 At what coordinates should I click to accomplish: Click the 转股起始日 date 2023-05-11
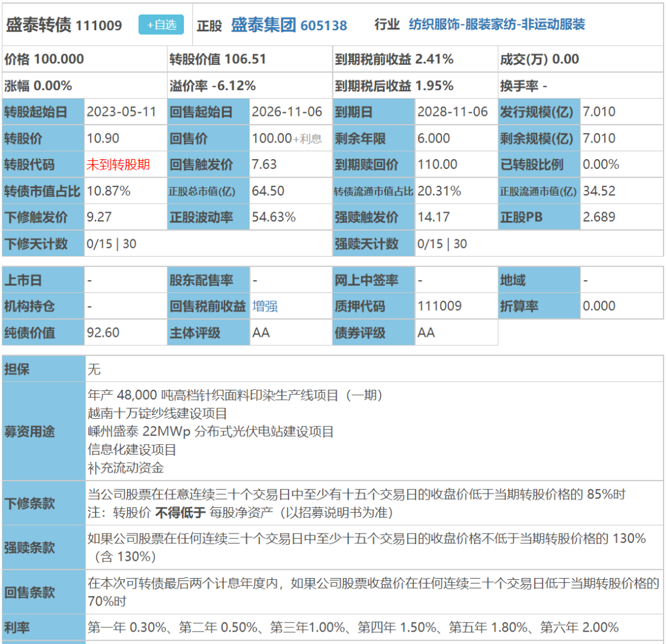[x=121, y=112]
